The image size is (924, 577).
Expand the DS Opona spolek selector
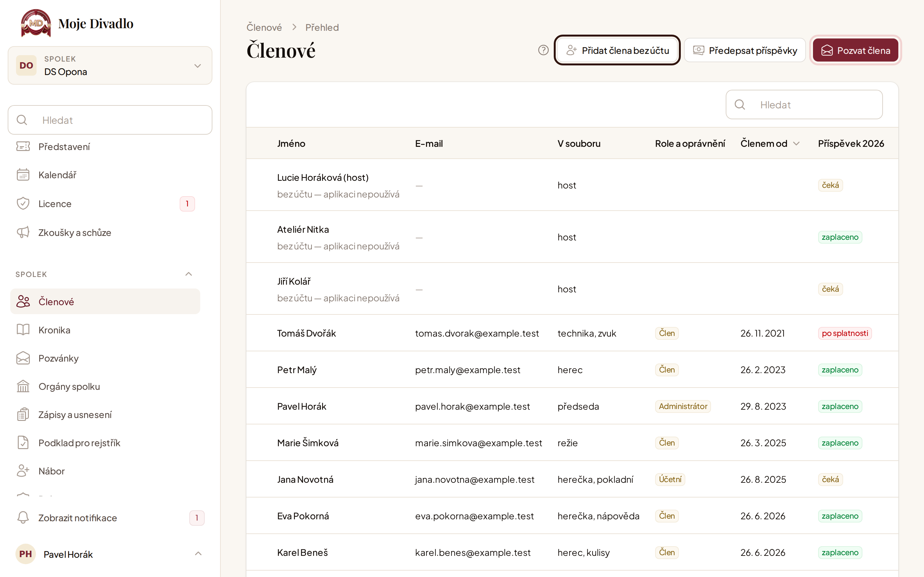tap(110, 65)
